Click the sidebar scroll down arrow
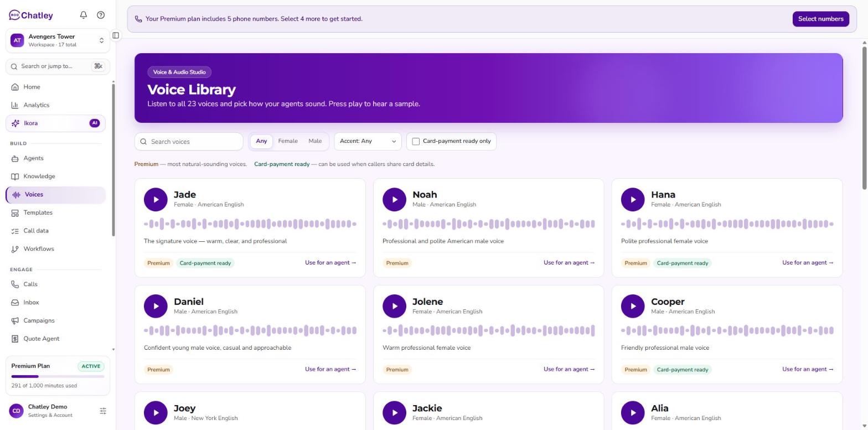The image size is (868, 430). click(x=113, y=349)
